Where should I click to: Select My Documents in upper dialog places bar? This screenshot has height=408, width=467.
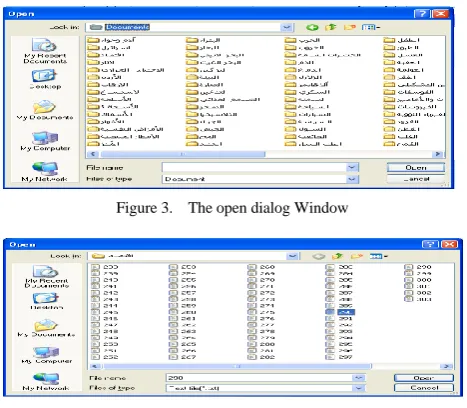[45, 110]
